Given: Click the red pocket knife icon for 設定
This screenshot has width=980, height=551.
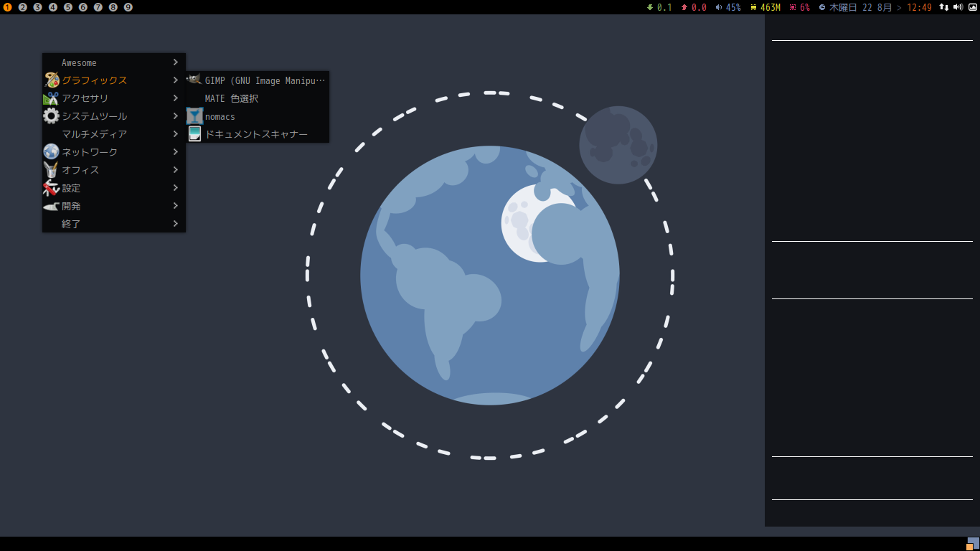Looking at the screenshot, I should 51,188.
